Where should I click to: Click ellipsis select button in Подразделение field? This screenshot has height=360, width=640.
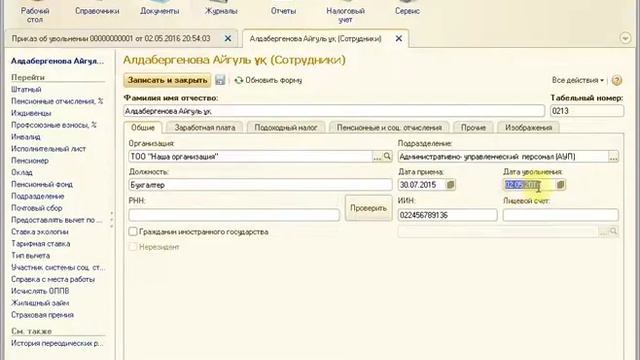pos(613,156)
